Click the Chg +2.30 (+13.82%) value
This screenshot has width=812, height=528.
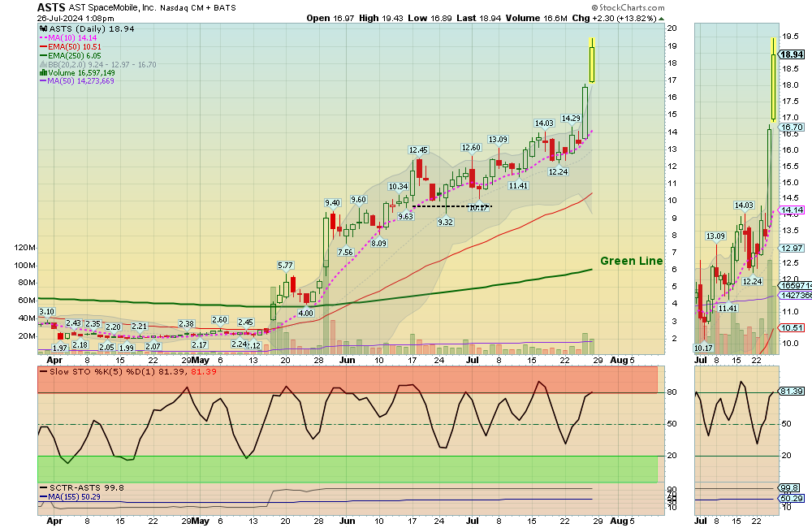click(x=614, y=18)
